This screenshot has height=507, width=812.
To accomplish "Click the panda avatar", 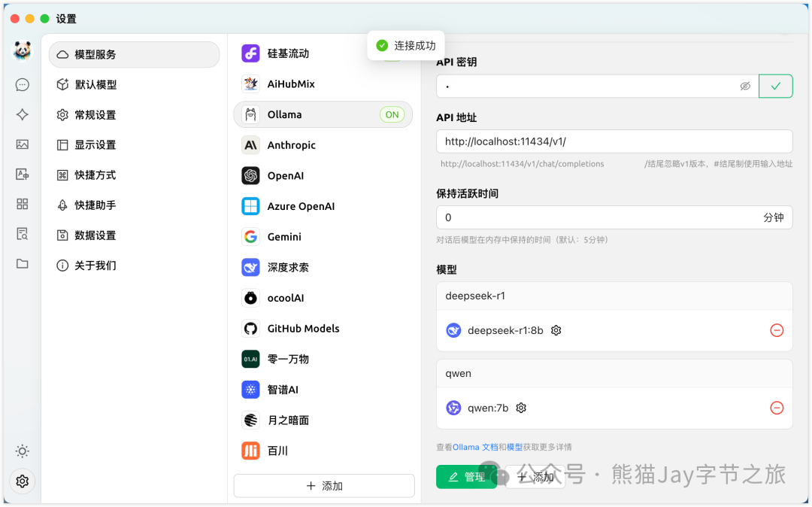I will pos(22,50).
